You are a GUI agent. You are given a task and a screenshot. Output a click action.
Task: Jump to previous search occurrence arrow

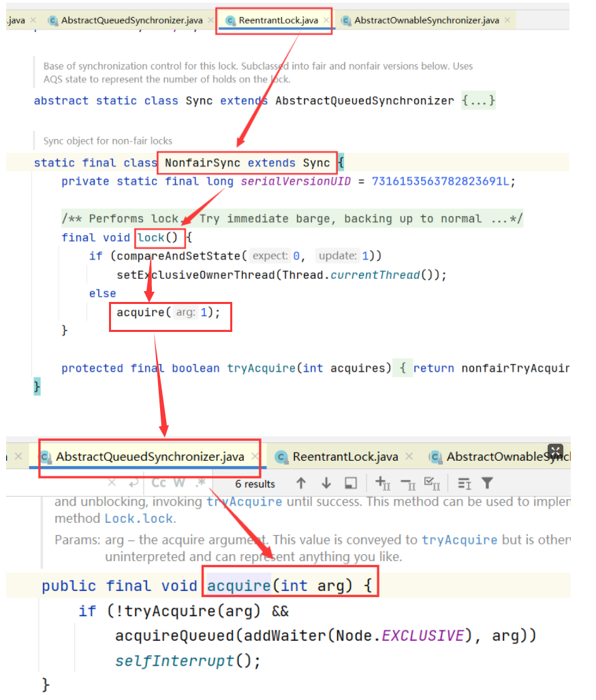click(x=301, y=483)
